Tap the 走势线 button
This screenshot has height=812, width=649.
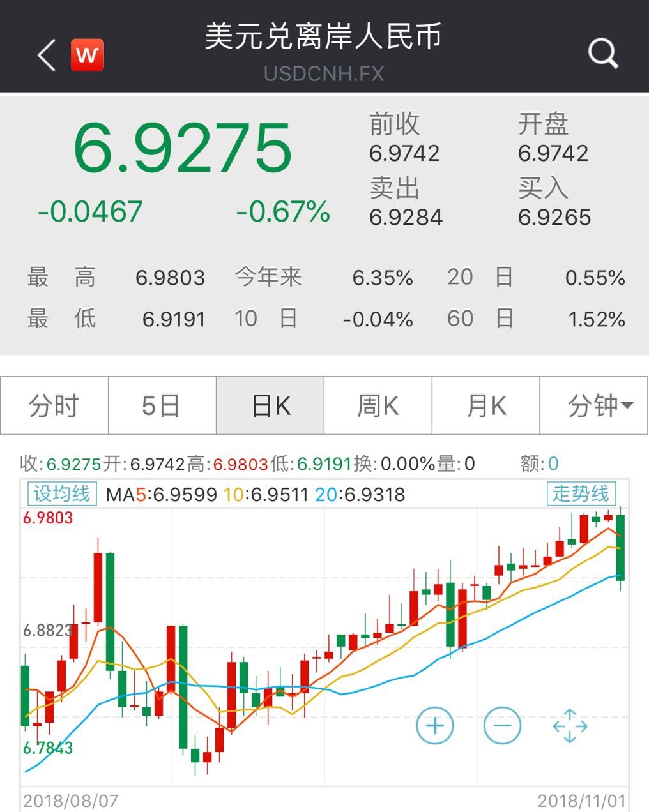[x=581, y=493]
